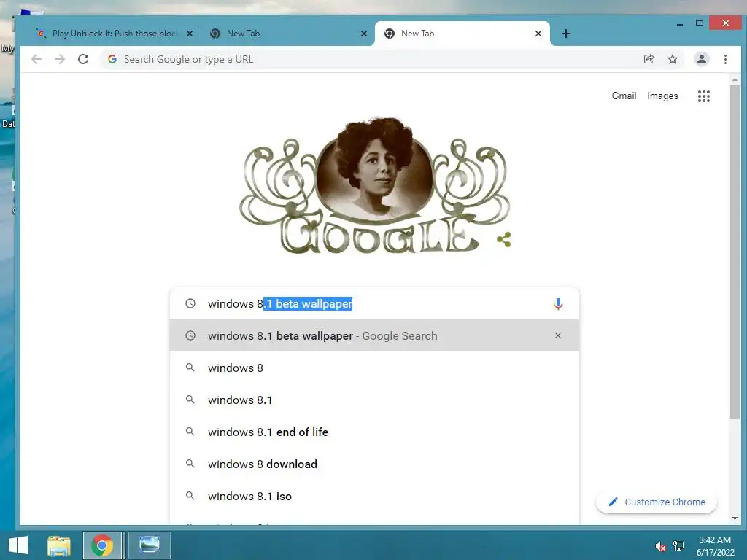Close the middle New Tab

pos(364,34)
